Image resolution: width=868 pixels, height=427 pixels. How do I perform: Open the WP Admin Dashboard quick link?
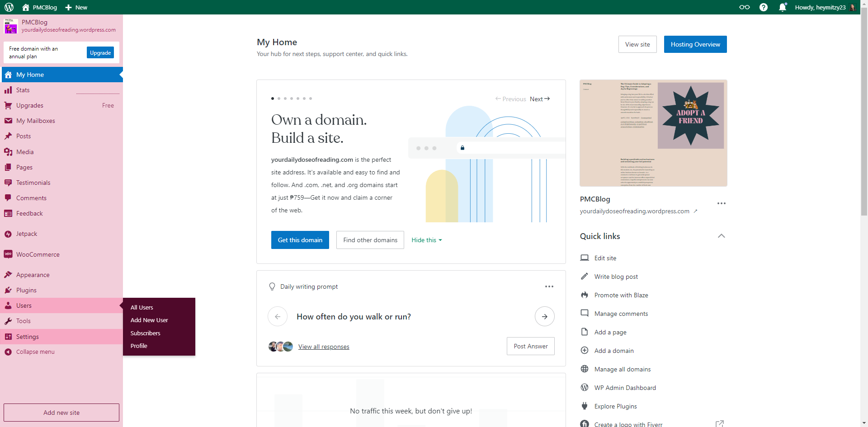click(x=625, y=388)
